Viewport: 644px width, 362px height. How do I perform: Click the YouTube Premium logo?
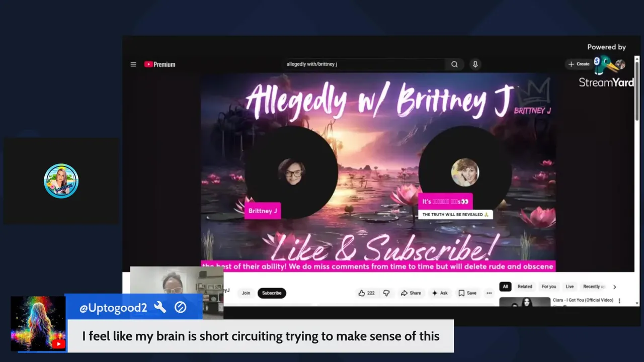(159, 64)
